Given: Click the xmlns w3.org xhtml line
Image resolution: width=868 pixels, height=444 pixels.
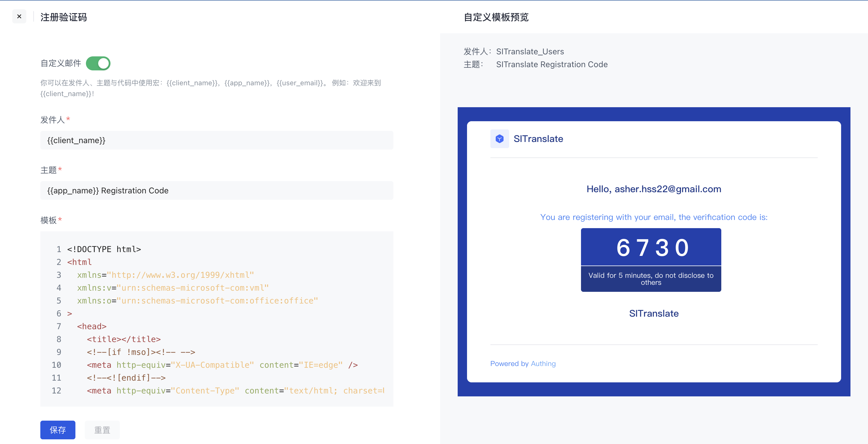Looking at the screenshot, I should (x=165, y=275).
